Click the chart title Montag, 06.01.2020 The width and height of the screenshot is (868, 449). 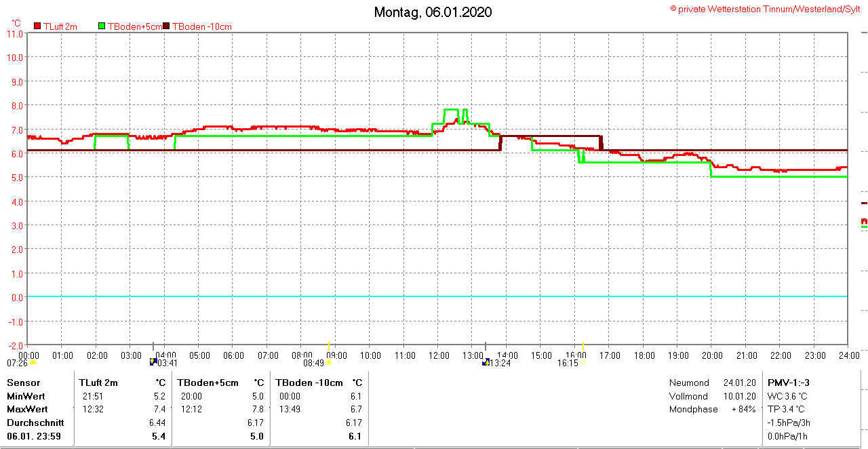(433, 12)
